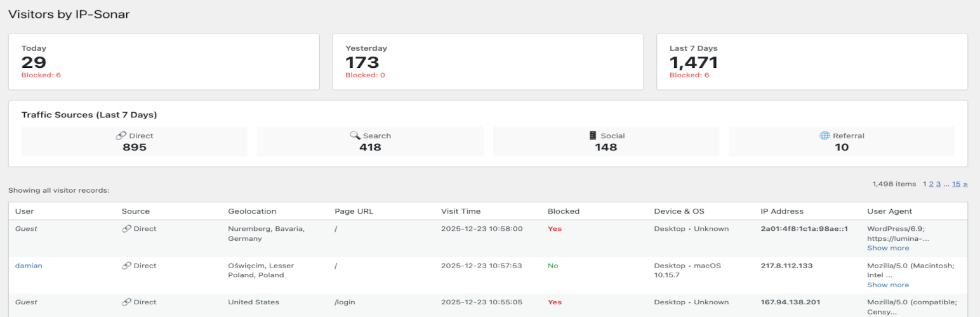Open the damian user profile link

pyautogui.click(x=29, y=266)
